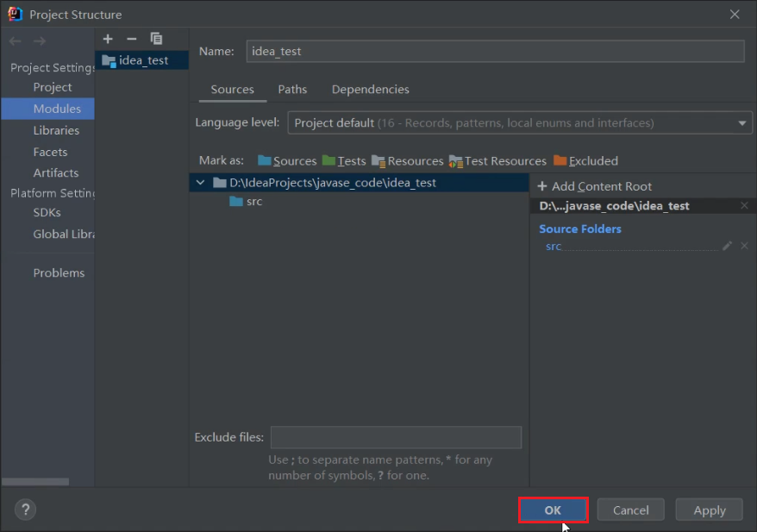Open Global Libraries settings

click(64, 235)
